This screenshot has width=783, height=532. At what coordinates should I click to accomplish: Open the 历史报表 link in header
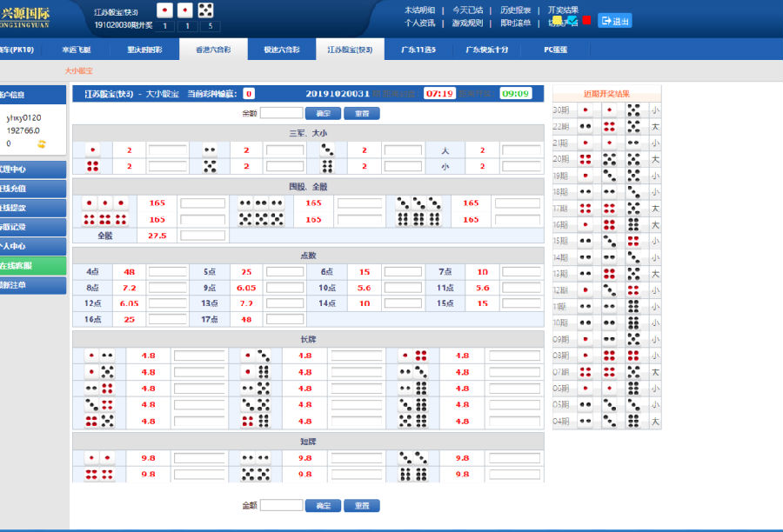(515, 10)
